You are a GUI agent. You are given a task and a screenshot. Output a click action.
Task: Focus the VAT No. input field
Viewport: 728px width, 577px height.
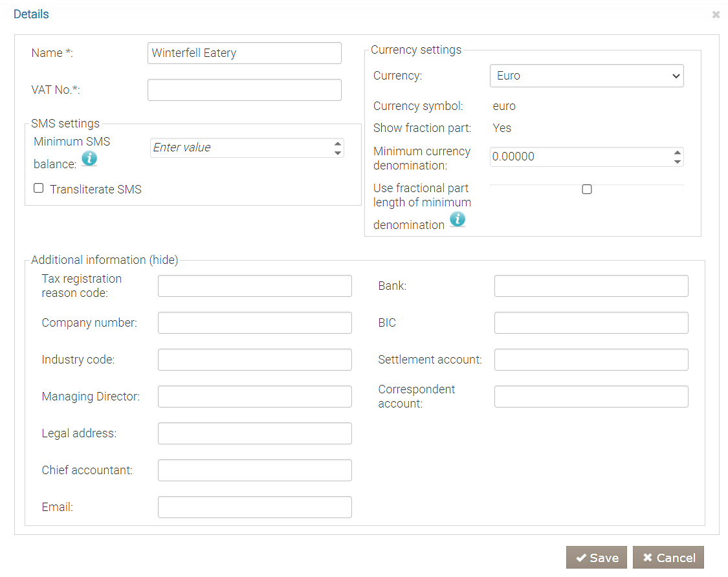click(244, 90)
